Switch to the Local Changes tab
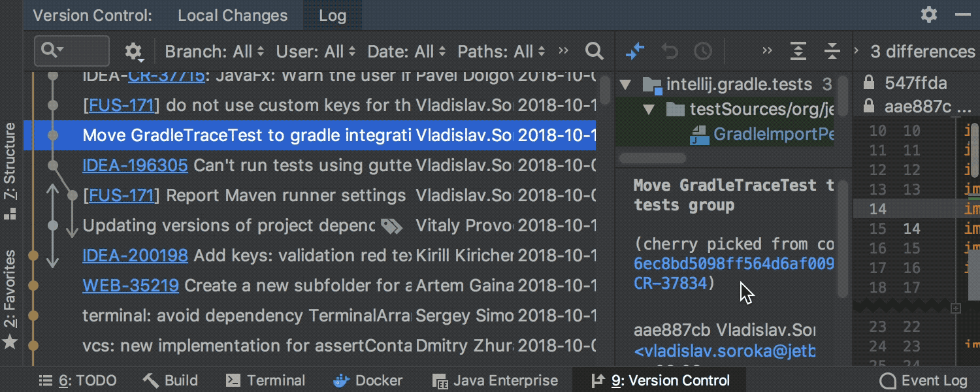Screen dimensions: 980x392 (233, 15)
